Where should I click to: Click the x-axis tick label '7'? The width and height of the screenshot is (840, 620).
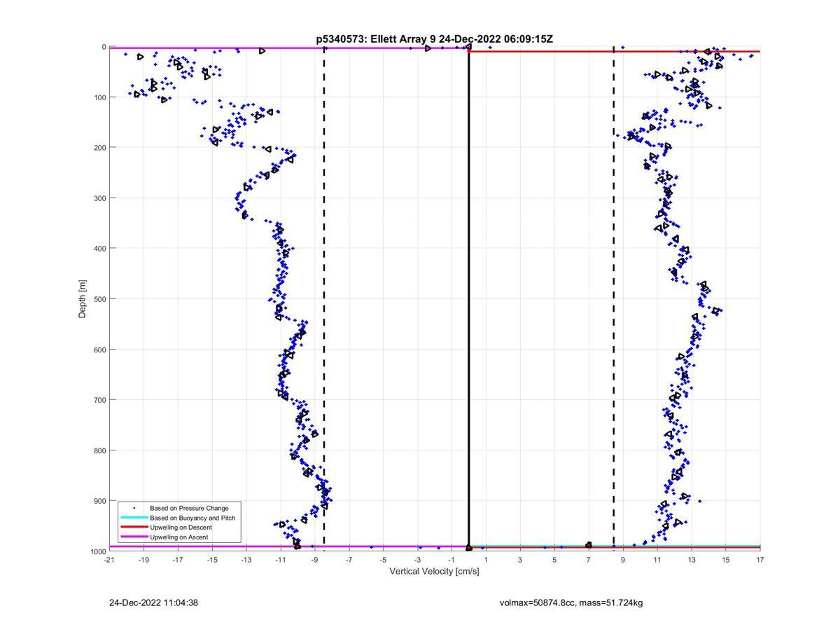coord(589,560)
